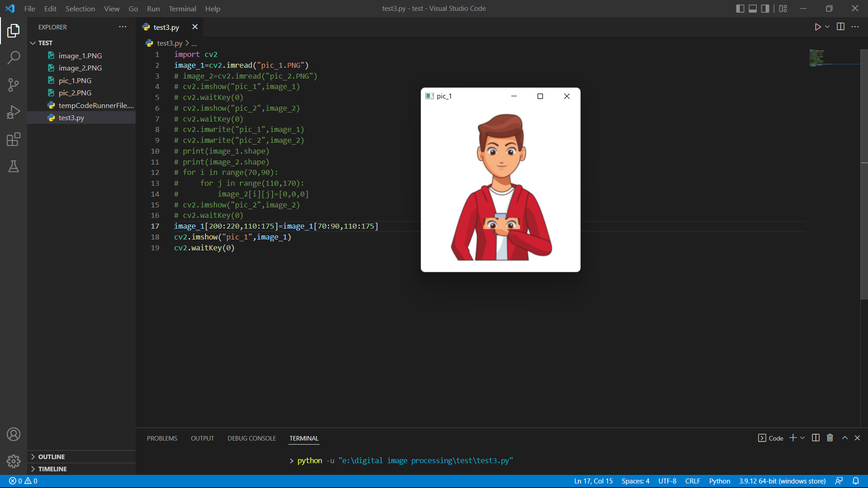
Task: Click errors and warnings status indicator
Action: (23, 481)
